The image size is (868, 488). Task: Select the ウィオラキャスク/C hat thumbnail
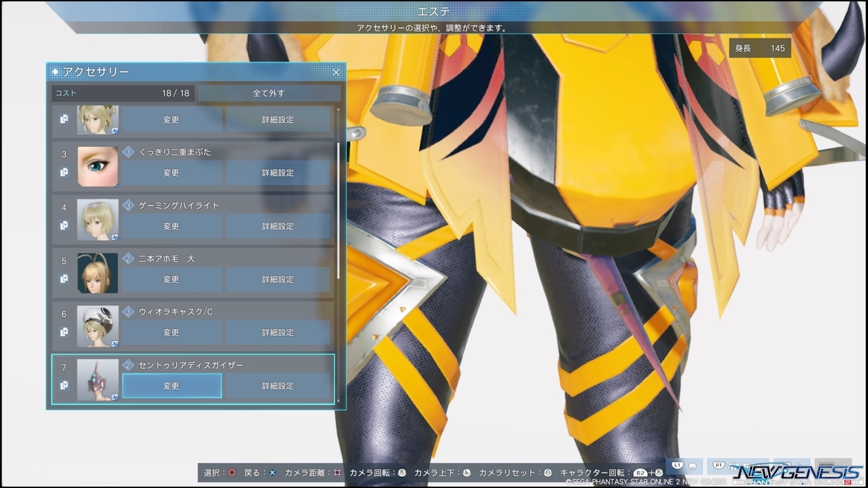98,327
